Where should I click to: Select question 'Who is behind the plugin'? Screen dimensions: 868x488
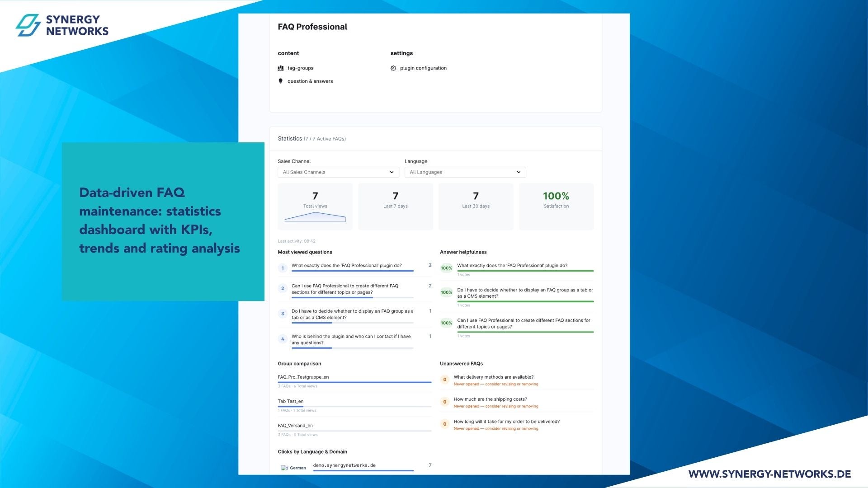(x=351, y=340)
